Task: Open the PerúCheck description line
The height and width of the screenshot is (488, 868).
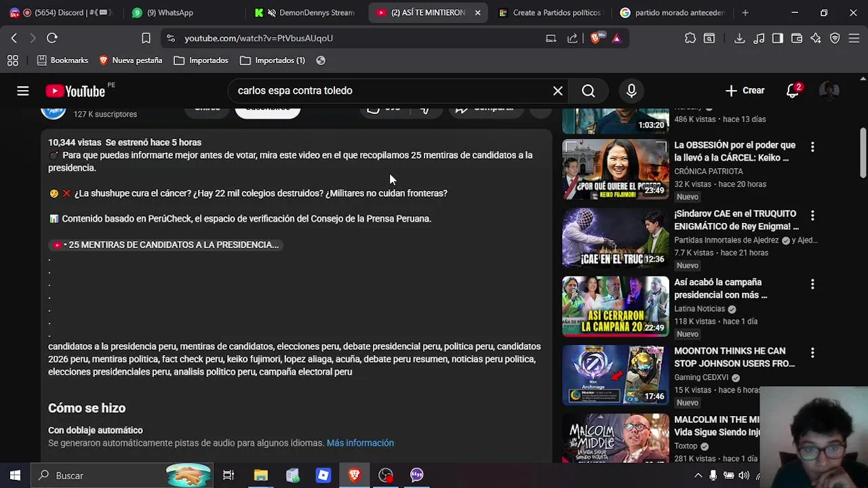Action: 240,219
